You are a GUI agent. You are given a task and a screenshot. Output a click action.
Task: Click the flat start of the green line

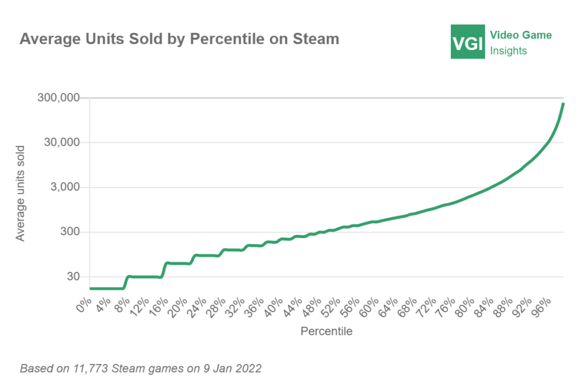coord(106,289)
